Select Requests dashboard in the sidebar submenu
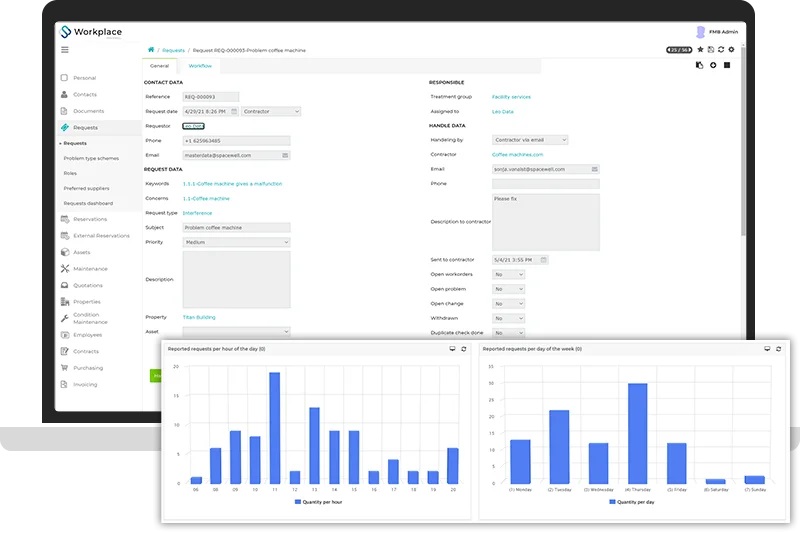The image size is (800, 533). [87, 203]
